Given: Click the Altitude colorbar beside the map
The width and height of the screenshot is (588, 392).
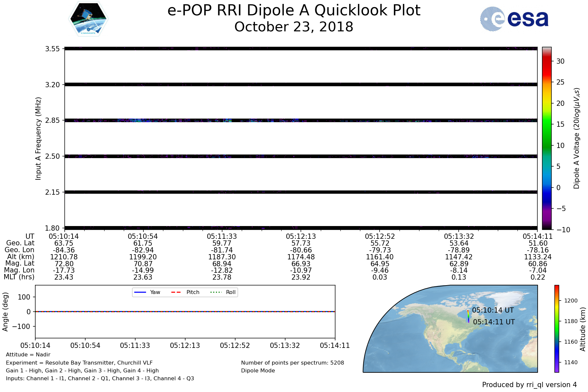Looking at the screenshot, I should [x=557, y=328].
